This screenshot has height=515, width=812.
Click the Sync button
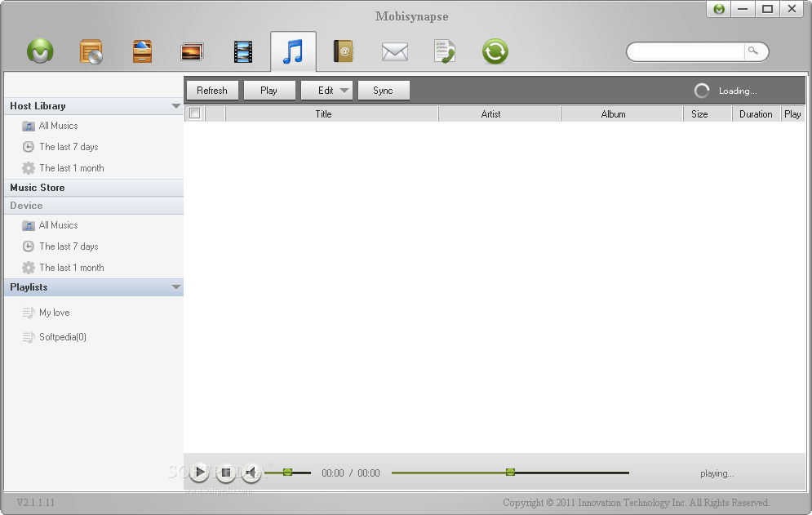point(384,90)
